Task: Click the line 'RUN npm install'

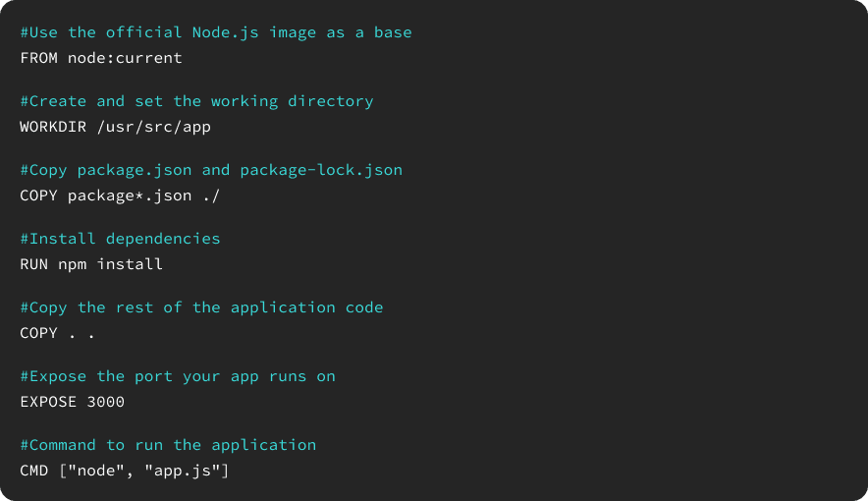Action: pos(91,264)
